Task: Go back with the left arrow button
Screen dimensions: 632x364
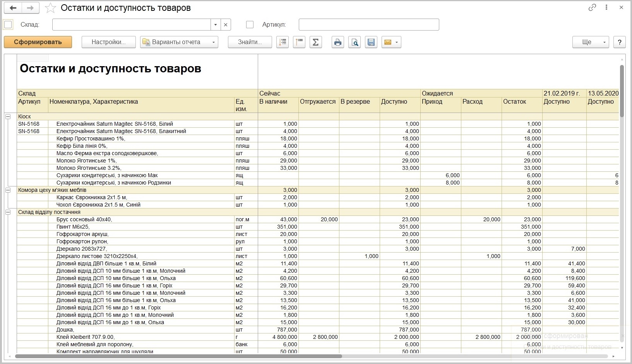Action: click(x=13, y=8)
